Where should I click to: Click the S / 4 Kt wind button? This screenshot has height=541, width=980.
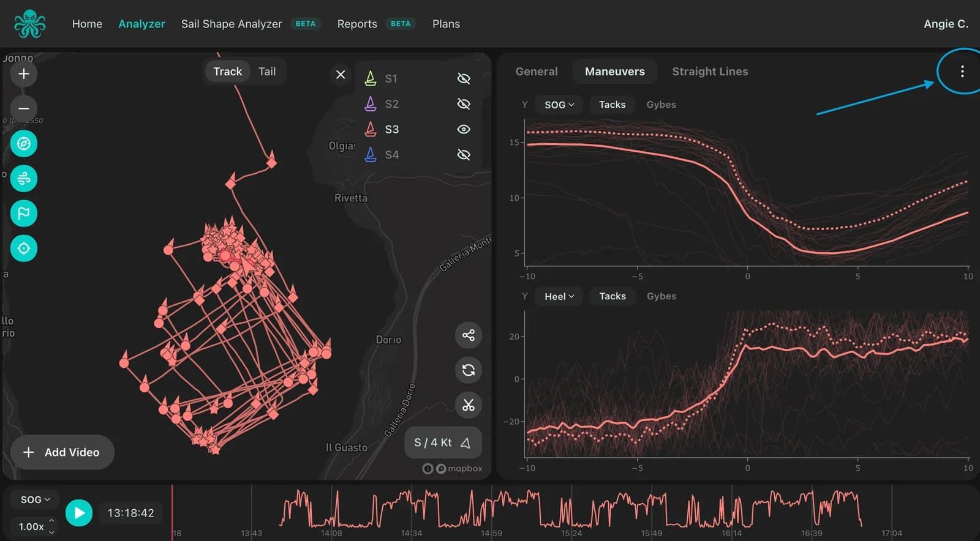443,442
